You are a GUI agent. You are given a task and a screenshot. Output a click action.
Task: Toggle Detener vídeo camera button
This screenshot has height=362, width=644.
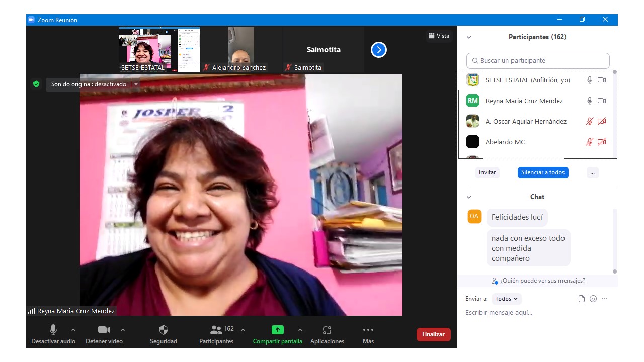[104, 330]
